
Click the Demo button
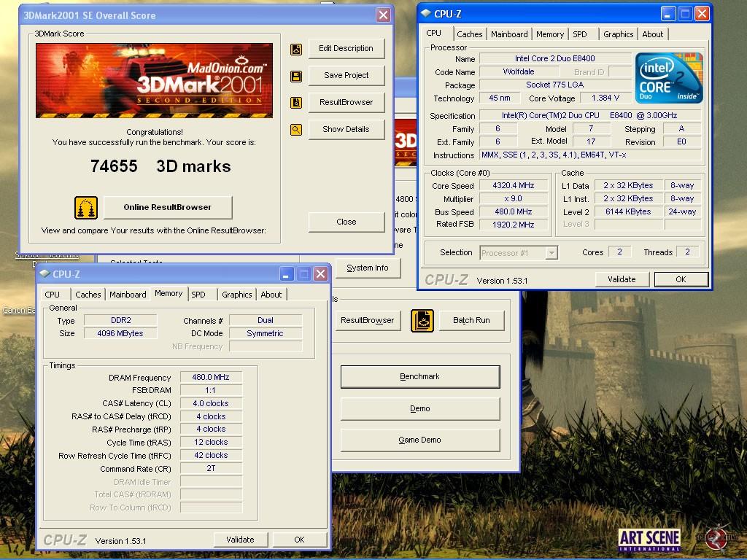(x=419, y=408)
